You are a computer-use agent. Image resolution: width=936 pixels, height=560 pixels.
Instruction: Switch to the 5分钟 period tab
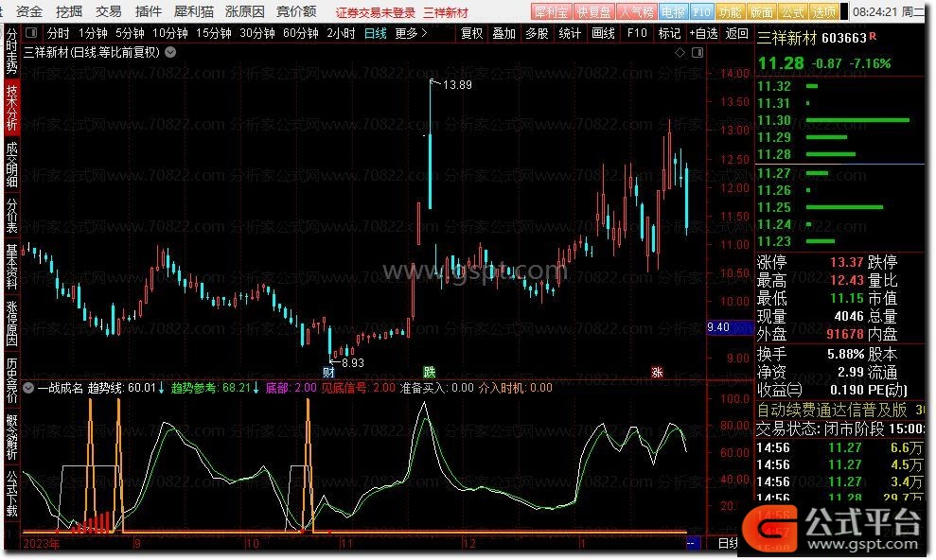130,33
